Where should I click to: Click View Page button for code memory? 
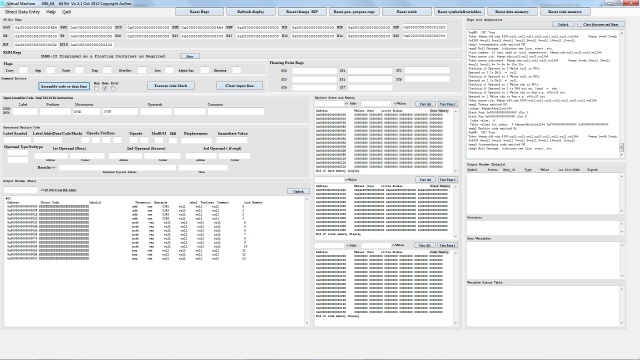pos(447,245)
